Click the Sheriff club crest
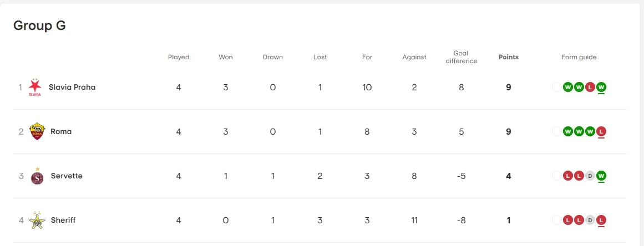Screen dimensions: 644x246 pyautogui.click(x=37, y=221)
